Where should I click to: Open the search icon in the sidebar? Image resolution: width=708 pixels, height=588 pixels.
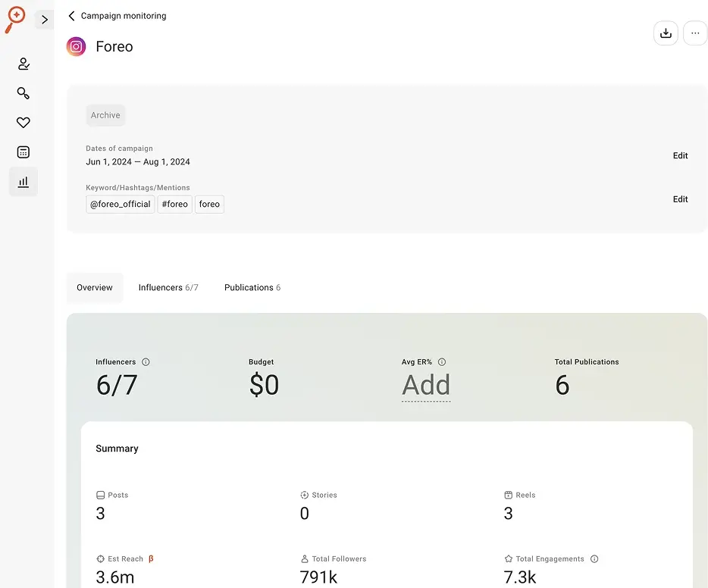pos(23,92)
